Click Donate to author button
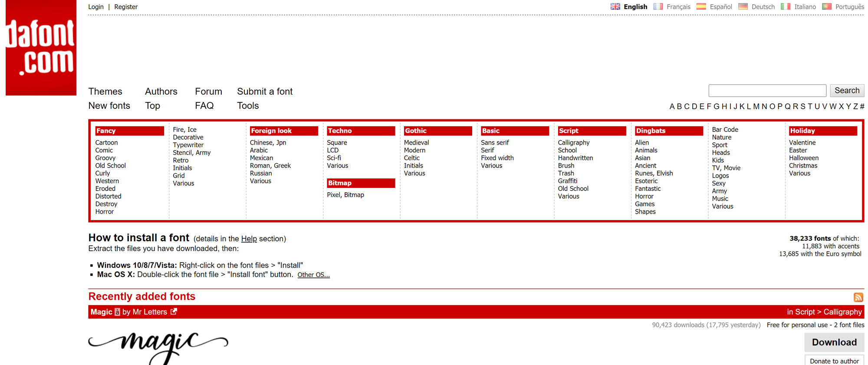 [834, 361]
